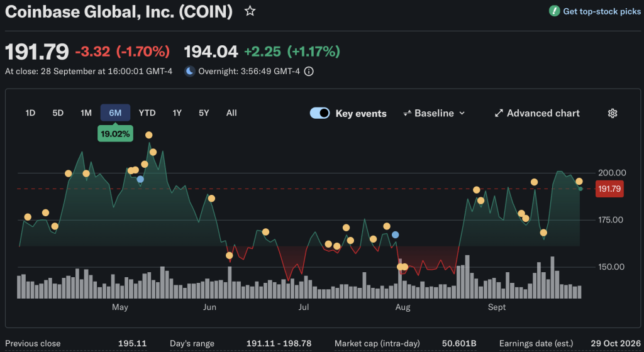The width and height of the screenshot is (644, 352).
Task: Open chart settings gear icon
Action: click(x=613, y=113)
